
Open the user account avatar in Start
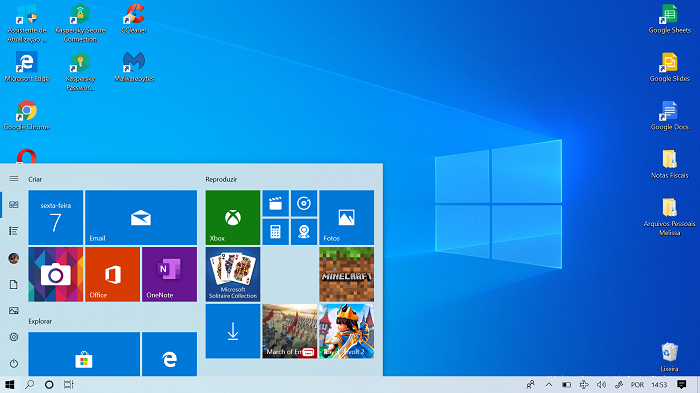[x=14, y=258]
